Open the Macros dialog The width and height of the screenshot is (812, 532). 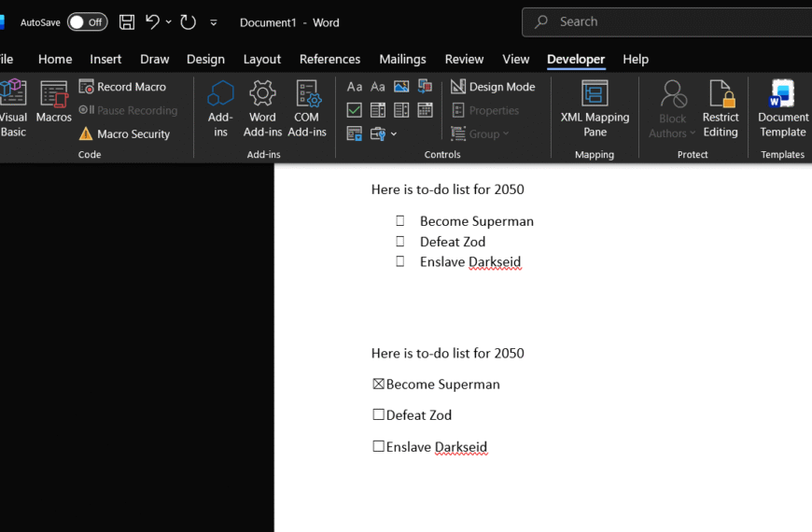pos(54,102)
